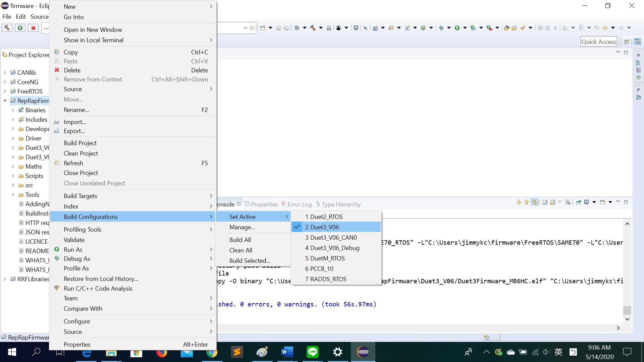Choose Clean Project from context menu
This screenshot has height=362, width=644.
coord(133,153)
